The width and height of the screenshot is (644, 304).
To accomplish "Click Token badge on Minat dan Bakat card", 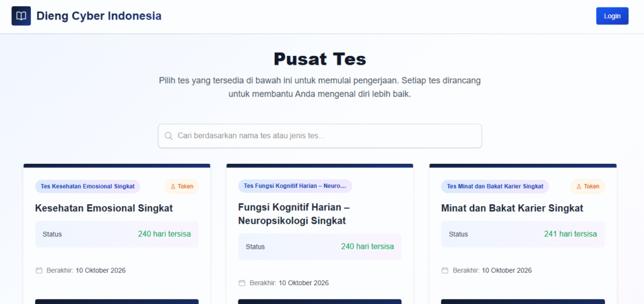I will pos(587,187).
